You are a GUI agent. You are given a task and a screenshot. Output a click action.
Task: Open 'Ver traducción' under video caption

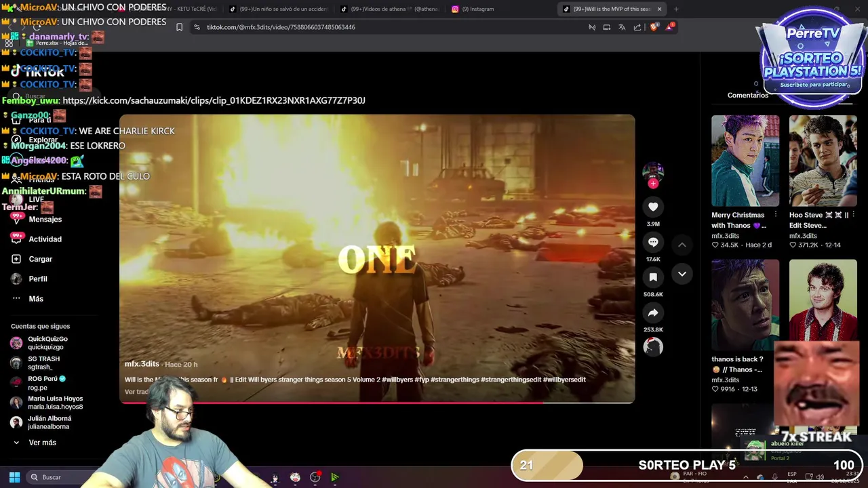[137, 392]
